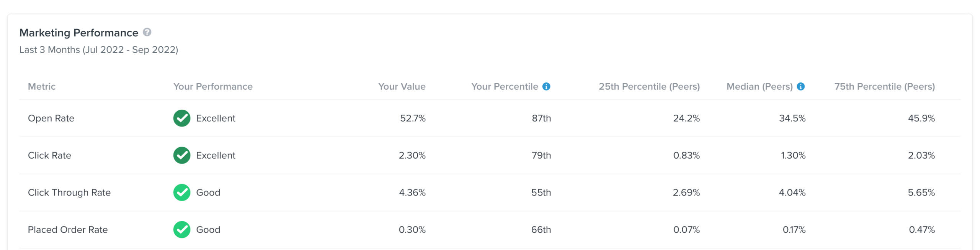Select the Click Through Rate label

pos(69,192)
